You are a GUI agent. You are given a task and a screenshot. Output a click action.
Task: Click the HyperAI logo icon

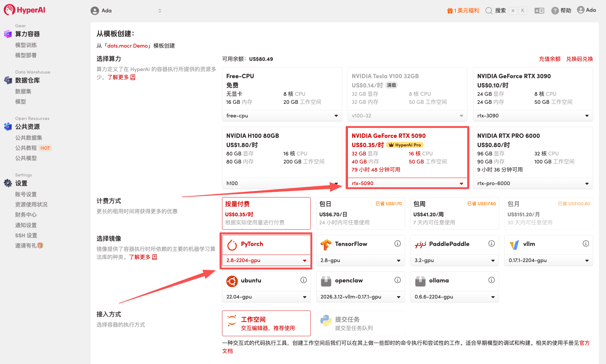tap(9, 10)
